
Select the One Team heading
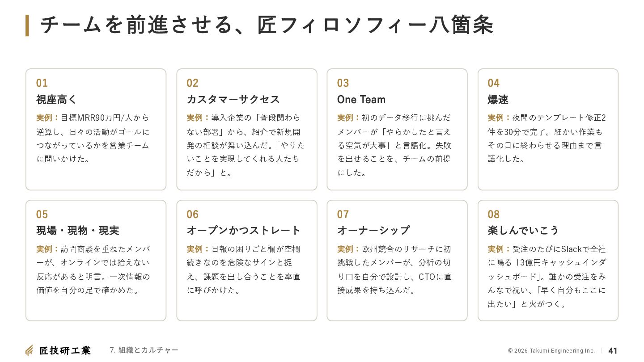361,99
